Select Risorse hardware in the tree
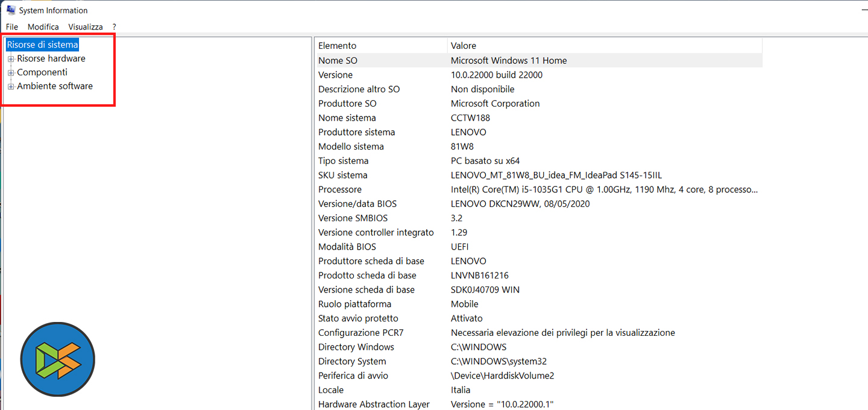 51,58
